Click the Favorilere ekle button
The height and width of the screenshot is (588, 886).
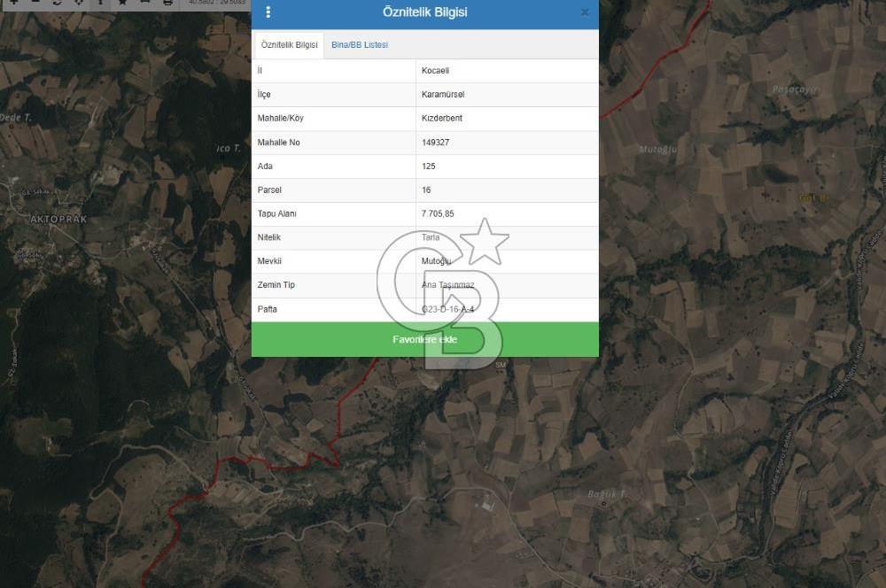[425, 339]
